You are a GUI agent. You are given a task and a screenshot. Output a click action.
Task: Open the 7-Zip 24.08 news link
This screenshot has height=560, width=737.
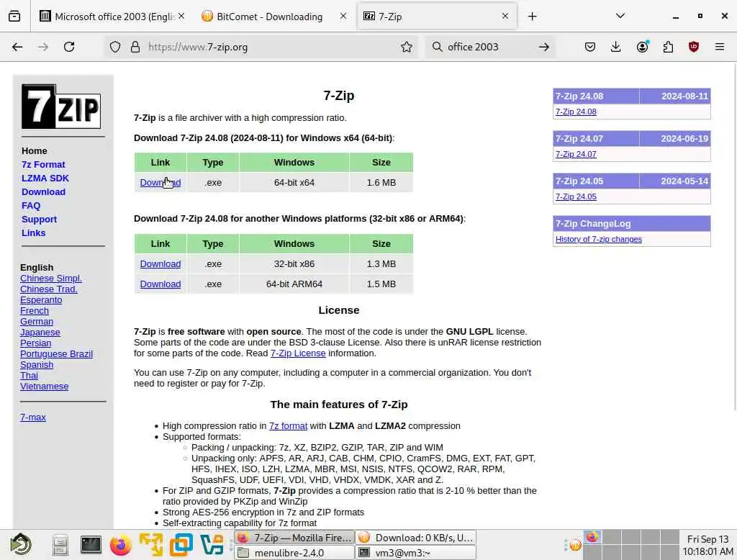[576, 112]
